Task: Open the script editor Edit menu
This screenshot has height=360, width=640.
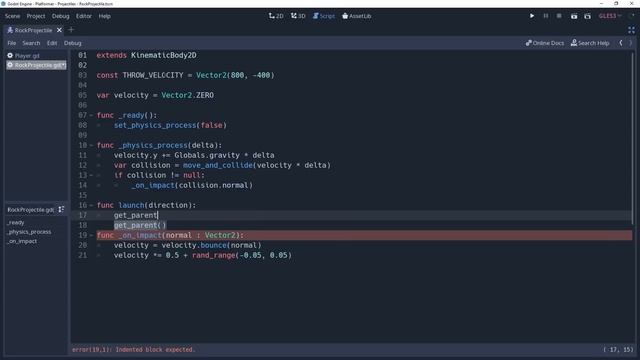Action: point(52,43)
